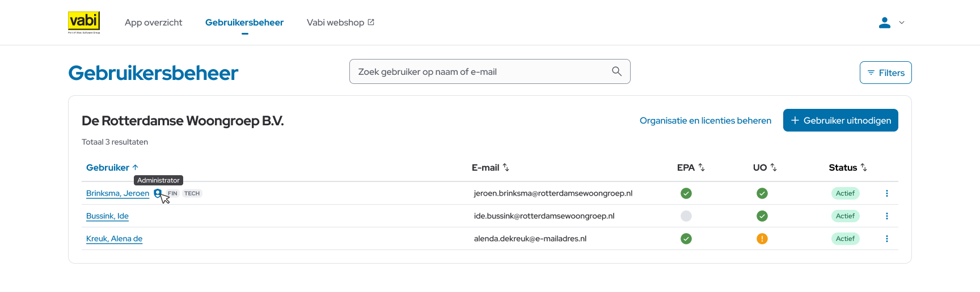Open three-dot menu for Bussink, Ide

pos(886,216)
